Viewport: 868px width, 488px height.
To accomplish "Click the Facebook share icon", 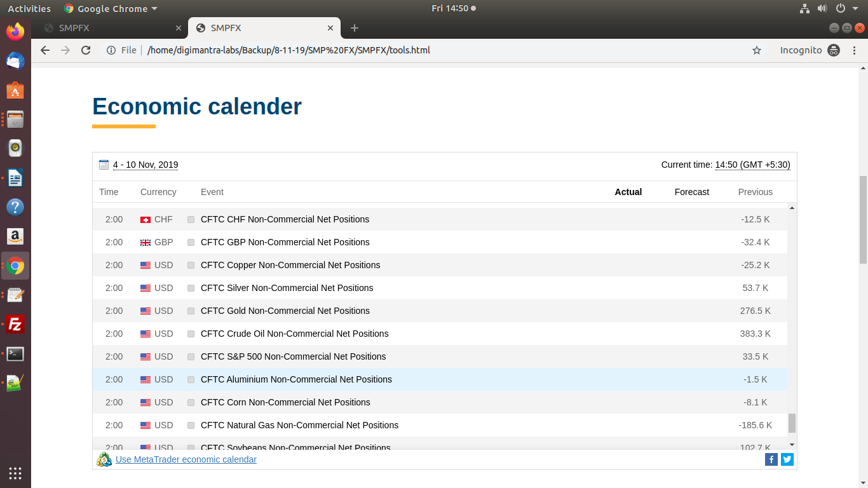I will coord(771,459).
